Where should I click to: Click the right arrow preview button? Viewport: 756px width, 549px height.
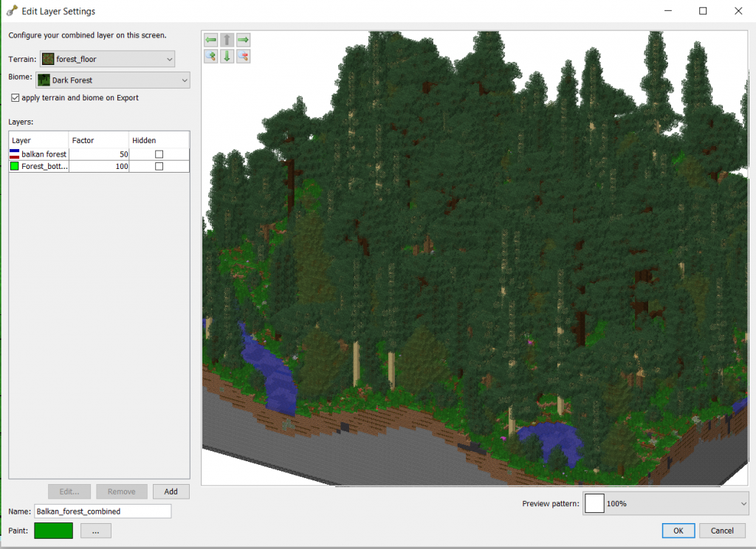(x=243, y=40)
